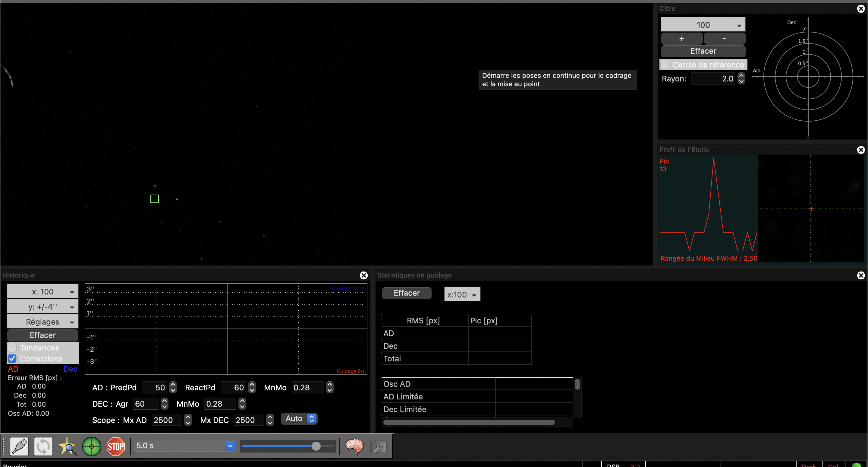Click the green crosshair guide icon
This screenshot has width=868, height=467.
click(91, 446)
